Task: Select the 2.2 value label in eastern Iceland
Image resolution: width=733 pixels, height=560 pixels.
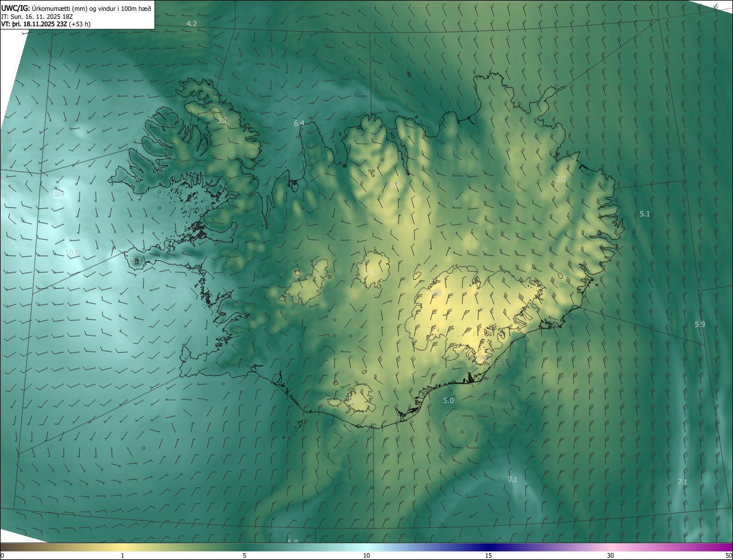Action: 561,179
